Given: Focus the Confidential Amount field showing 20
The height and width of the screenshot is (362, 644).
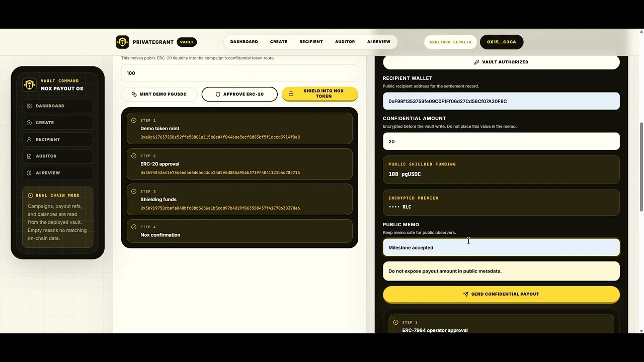Looking at the screenshot, I should [501, 141].
